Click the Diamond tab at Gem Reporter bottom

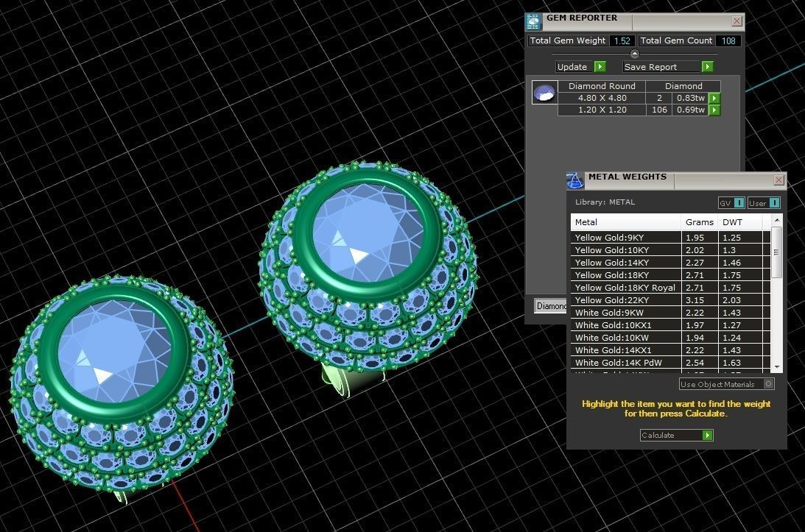click(x=551, y=306)
